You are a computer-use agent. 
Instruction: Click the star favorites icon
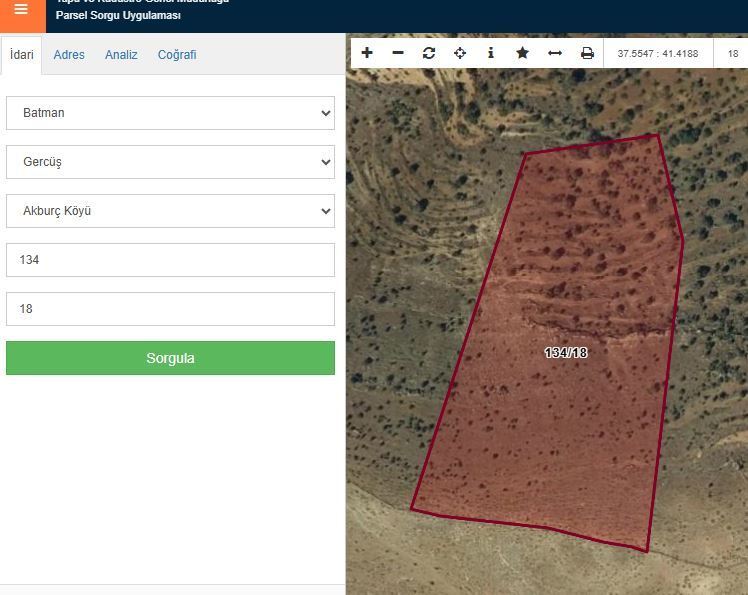(x=522, y=53)
